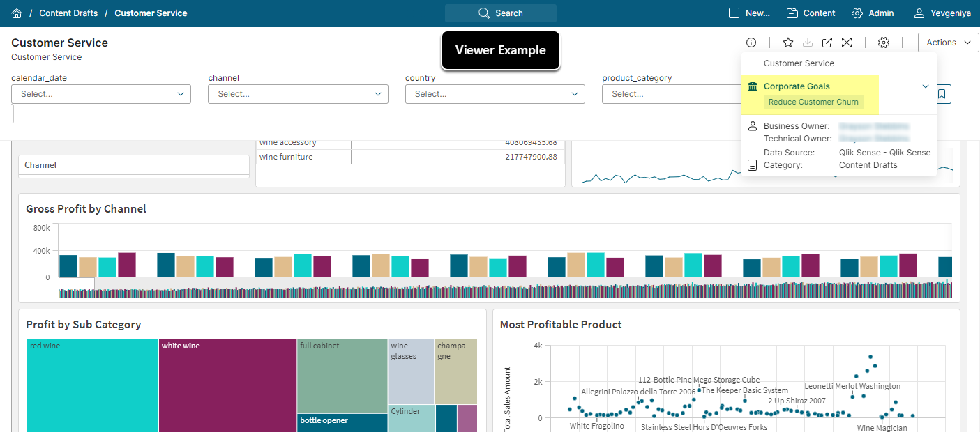Expand the channel filter dropdown
980x446 pixels.
click(298, 94)
